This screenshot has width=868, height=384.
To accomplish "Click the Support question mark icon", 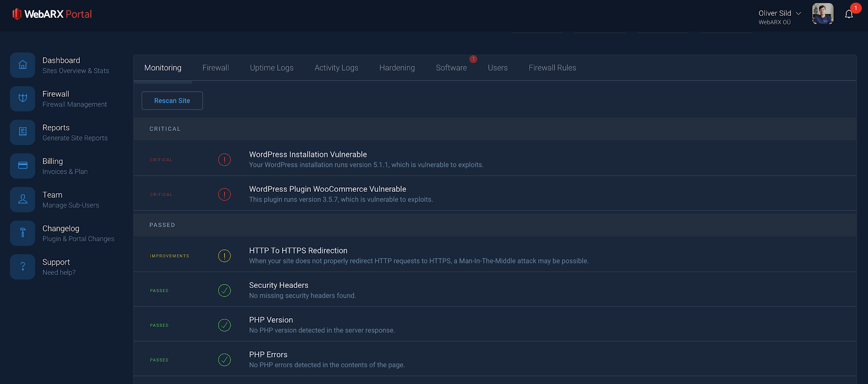I will [x=23, y=267].
